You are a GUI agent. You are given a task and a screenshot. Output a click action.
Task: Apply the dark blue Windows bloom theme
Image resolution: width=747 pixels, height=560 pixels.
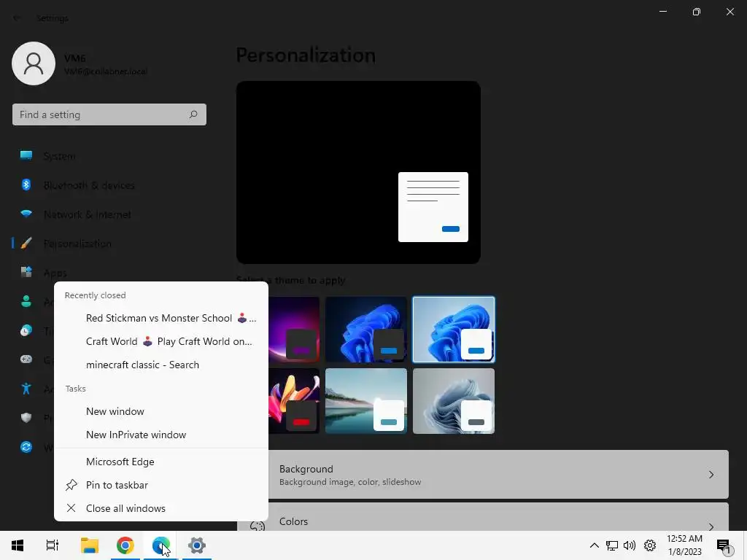pos(366,330)
